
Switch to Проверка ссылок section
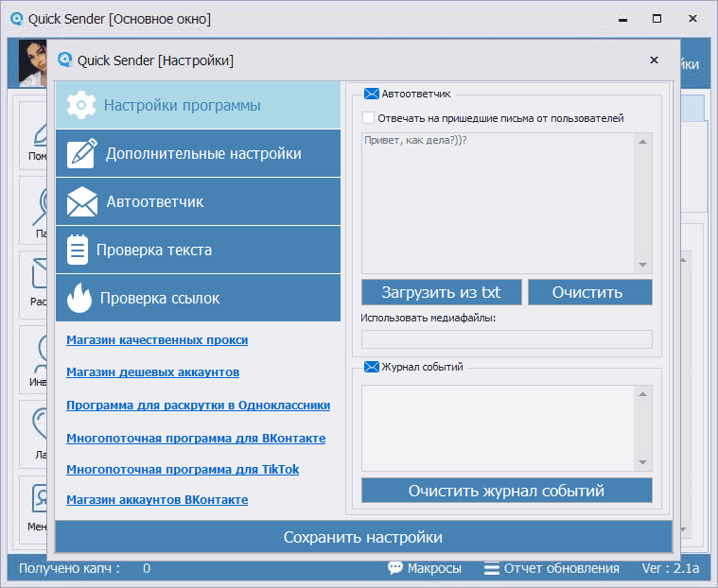[198, 298]
